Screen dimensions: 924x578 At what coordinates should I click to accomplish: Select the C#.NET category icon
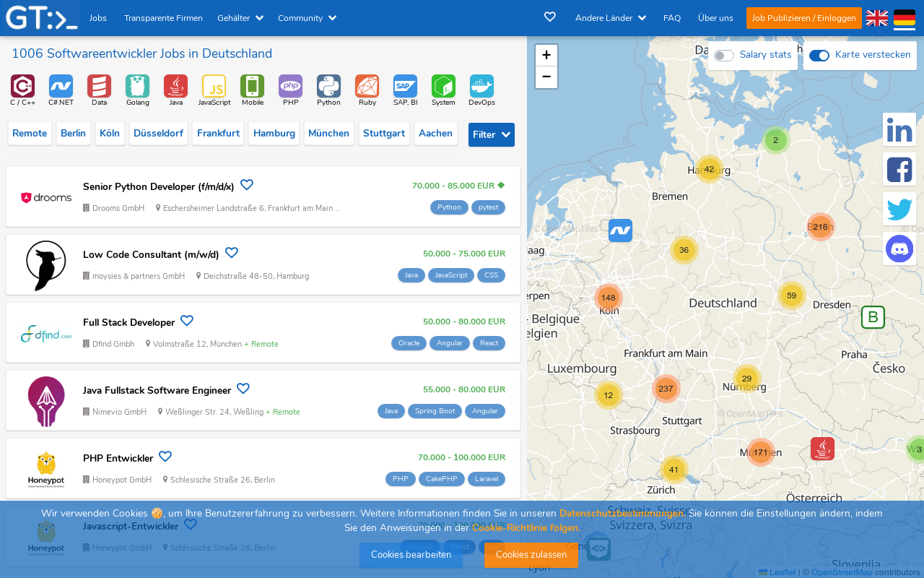[x=61, y=86]
